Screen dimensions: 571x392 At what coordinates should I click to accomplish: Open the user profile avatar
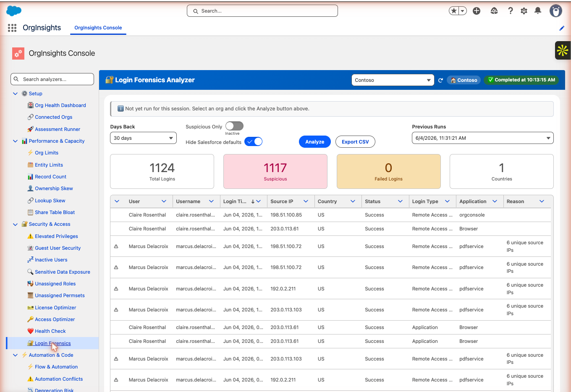pyautogui.click(x=556, y=11)
